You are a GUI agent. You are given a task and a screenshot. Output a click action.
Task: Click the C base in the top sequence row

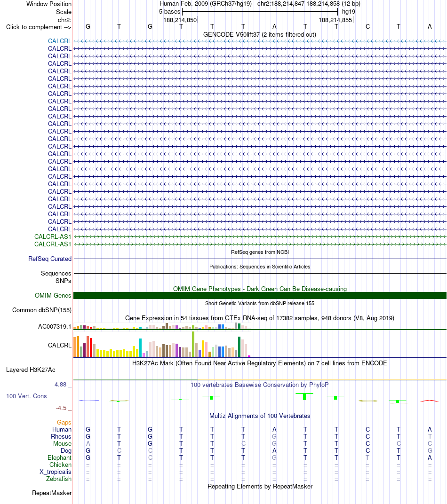point(367,27)
